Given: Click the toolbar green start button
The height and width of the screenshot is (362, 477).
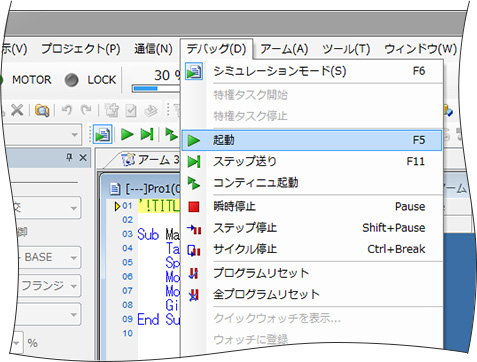Looking at the screenshot, I should (x=127, y=135).
